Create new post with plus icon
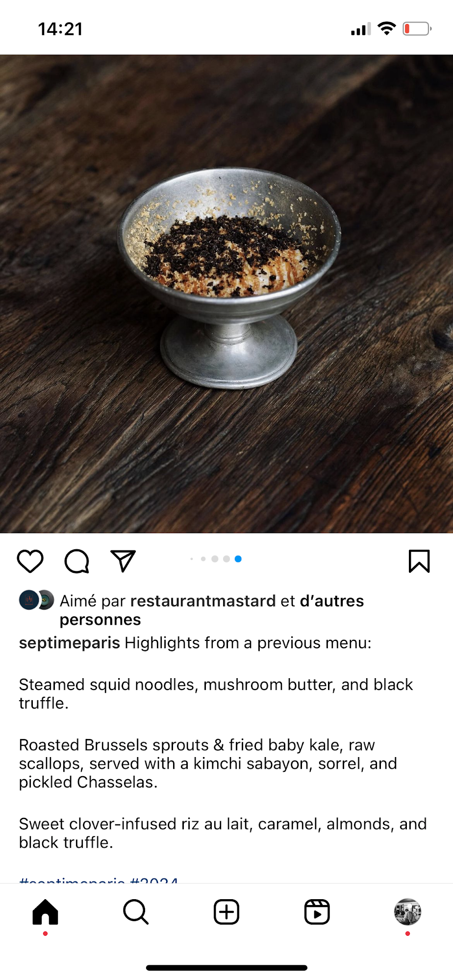 pyautogui.click(x=226, y=912)
